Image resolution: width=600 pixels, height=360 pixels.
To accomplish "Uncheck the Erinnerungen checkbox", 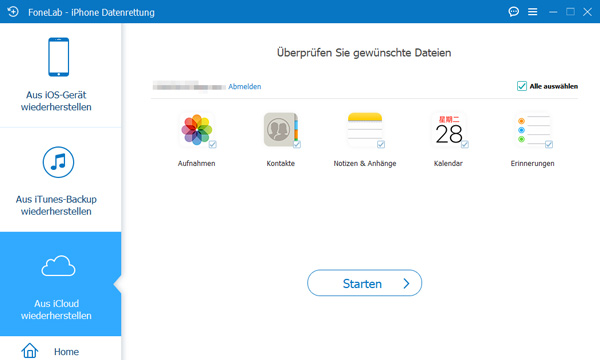I will 549,144.
